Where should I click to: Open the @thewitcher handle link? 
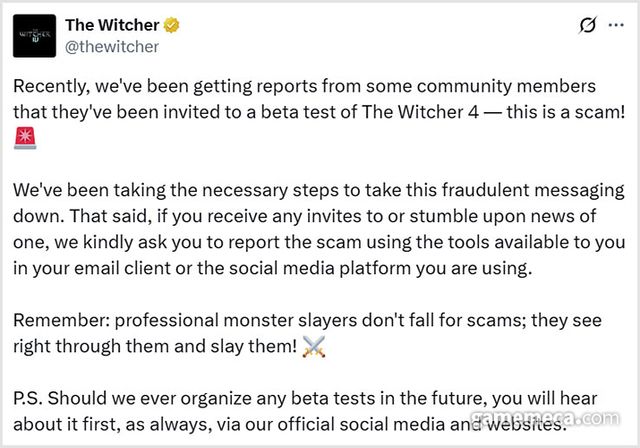pyautogui.click(x=111, y=46)
